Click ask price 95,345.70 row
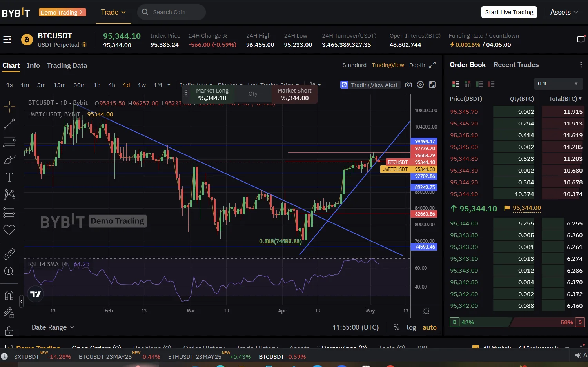588x367 pixels. point(516,112)
